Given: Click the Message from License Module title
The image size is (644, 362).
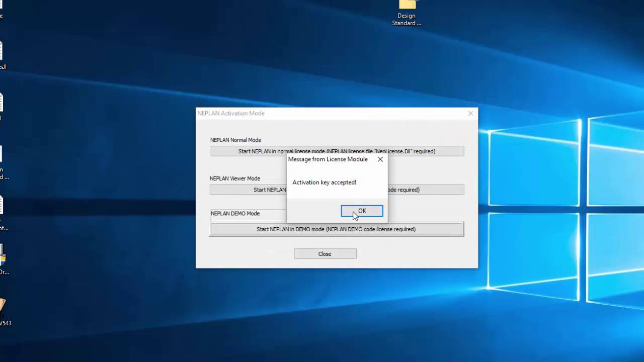Looking at the screenshot, I should 328,159.
